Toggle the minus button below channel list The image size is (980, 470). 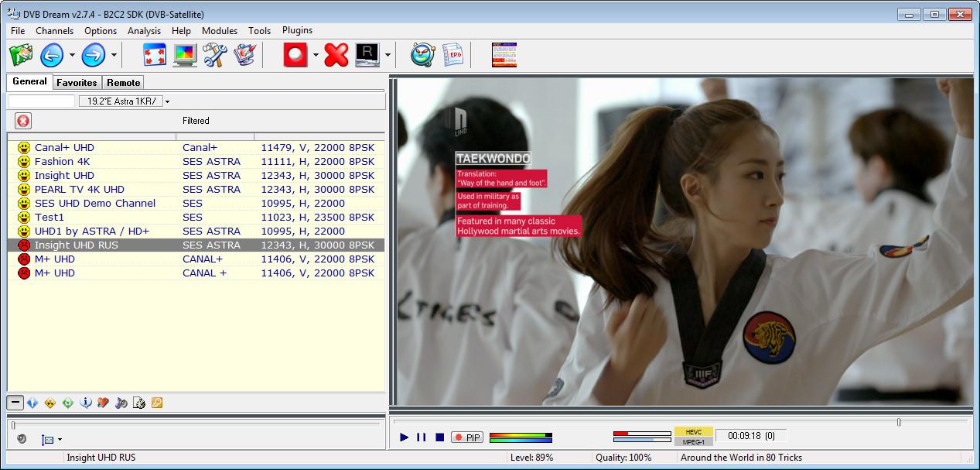tap(15, 403)
